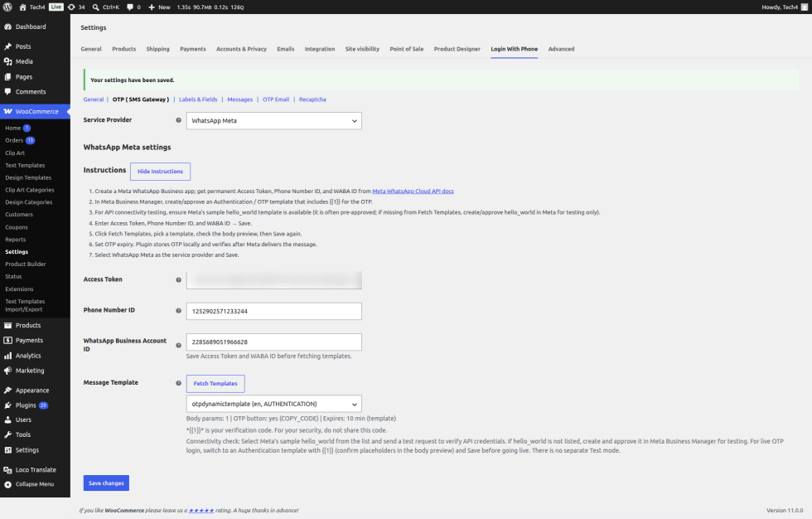Open the Labels & Fields sub-section link
This screenshot has width=812, height=519.
pos(198,99)
